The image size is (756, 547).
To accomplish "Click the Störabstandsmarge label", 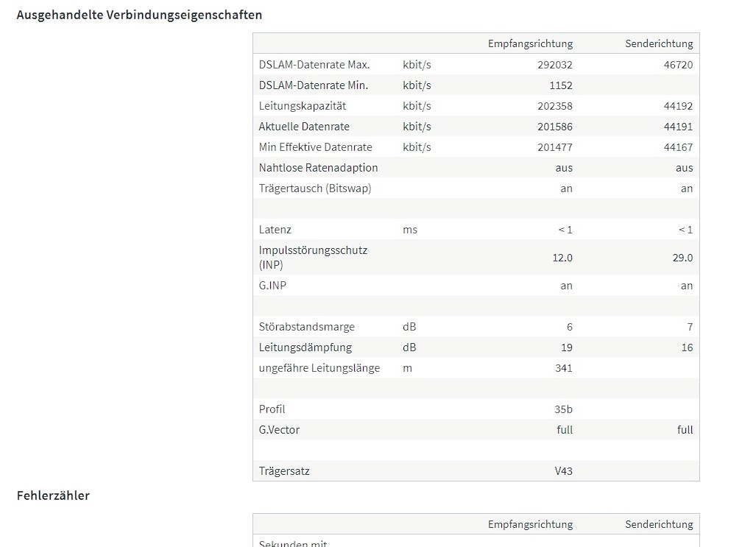I will [x=307, y=327].
